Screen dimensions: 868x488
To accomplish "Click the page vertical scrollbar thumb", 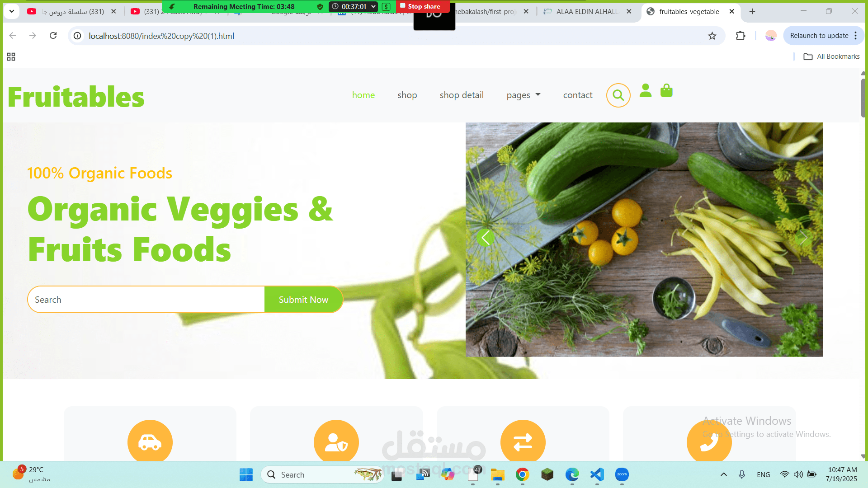I will 863,97.
